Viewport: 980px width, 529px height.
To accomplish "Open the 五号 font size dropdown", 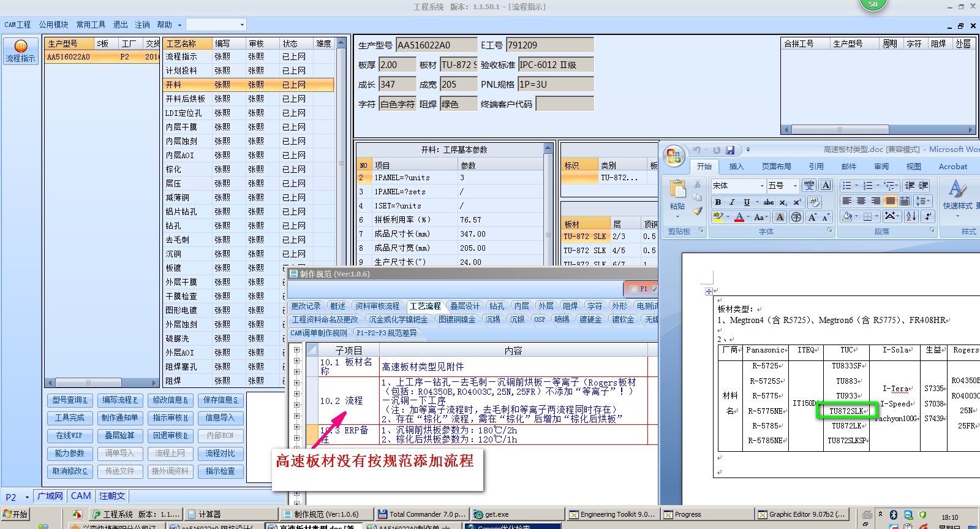I will point(795,185).
